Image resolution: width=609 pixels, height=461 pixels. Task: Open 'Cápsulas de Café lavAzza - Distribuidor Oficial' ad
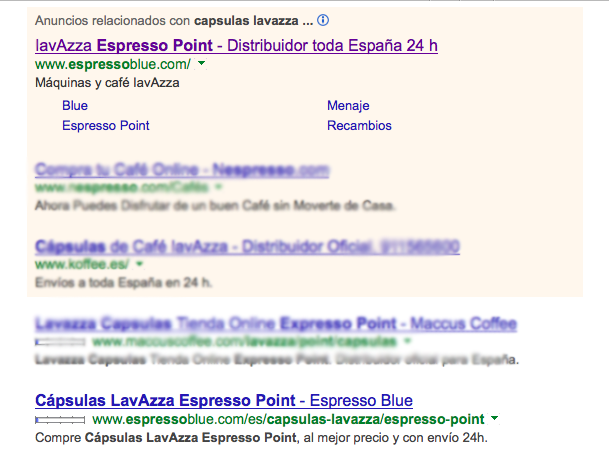tap(247, 247)
